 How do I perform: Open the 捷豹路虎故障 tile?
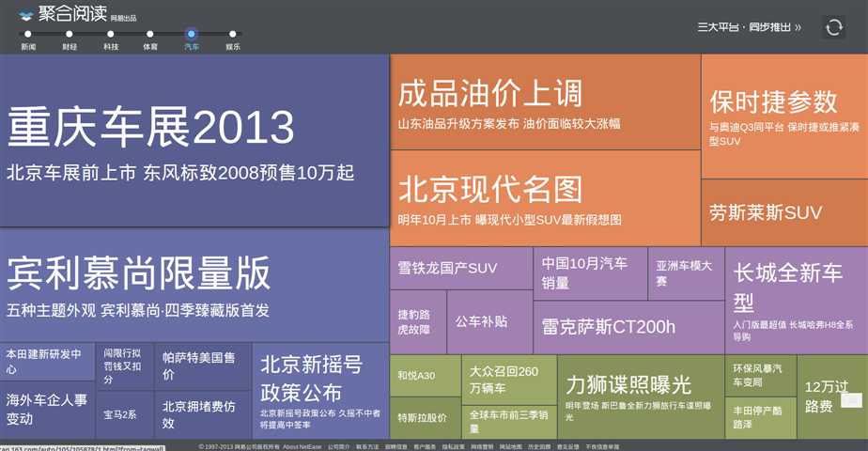(418, 322)
